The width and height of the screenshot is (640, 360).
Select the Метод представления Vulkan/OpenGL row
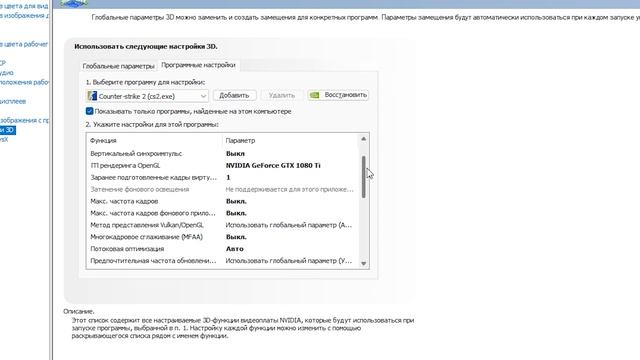tap(222, 224)
